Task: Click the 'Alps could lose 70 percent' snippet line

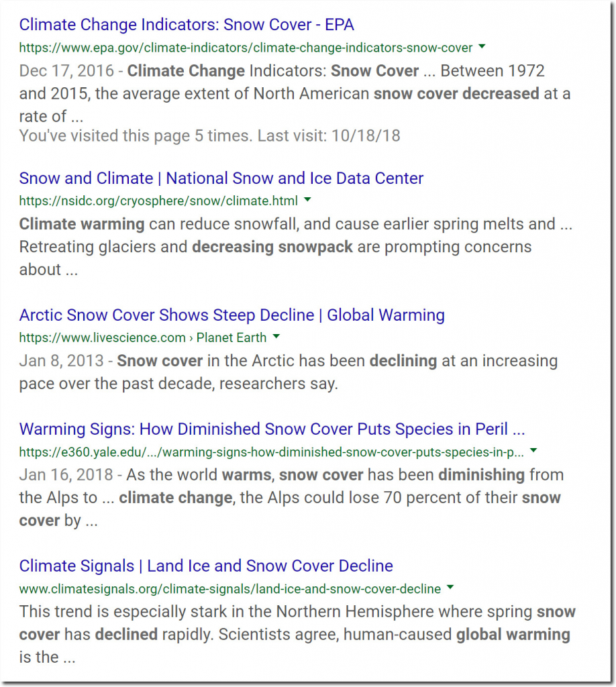Action: (x=290, y=498)
